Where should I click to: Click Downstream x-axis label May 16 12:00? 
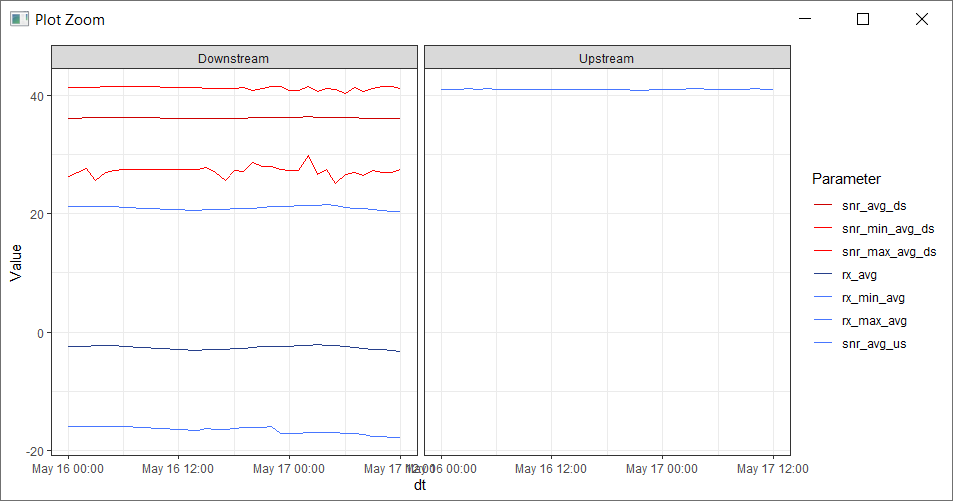177,469
